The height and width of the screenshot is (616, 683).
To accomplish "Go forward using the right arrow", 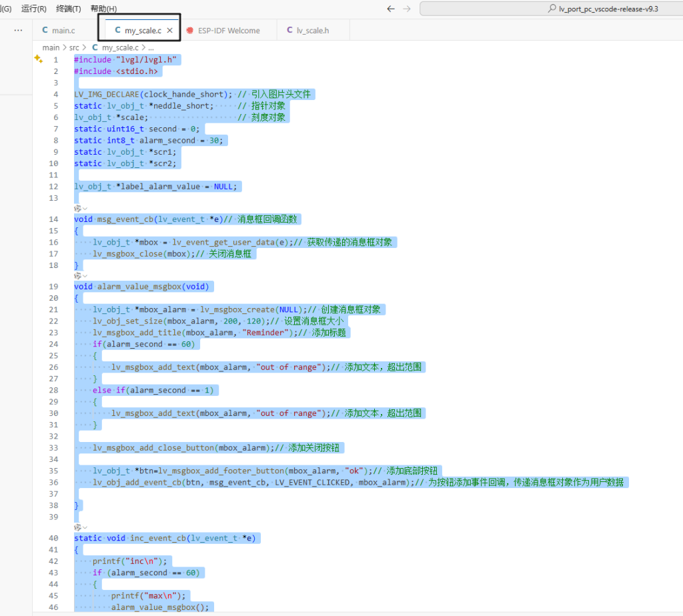I will tap(407, 9).
